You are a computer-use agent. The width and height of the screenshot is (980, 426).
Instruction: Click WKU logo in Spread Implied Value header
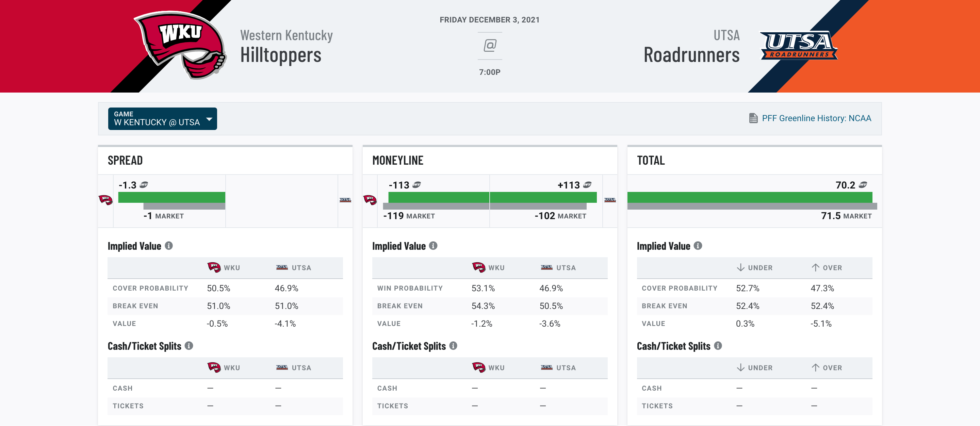click(214, 267)
